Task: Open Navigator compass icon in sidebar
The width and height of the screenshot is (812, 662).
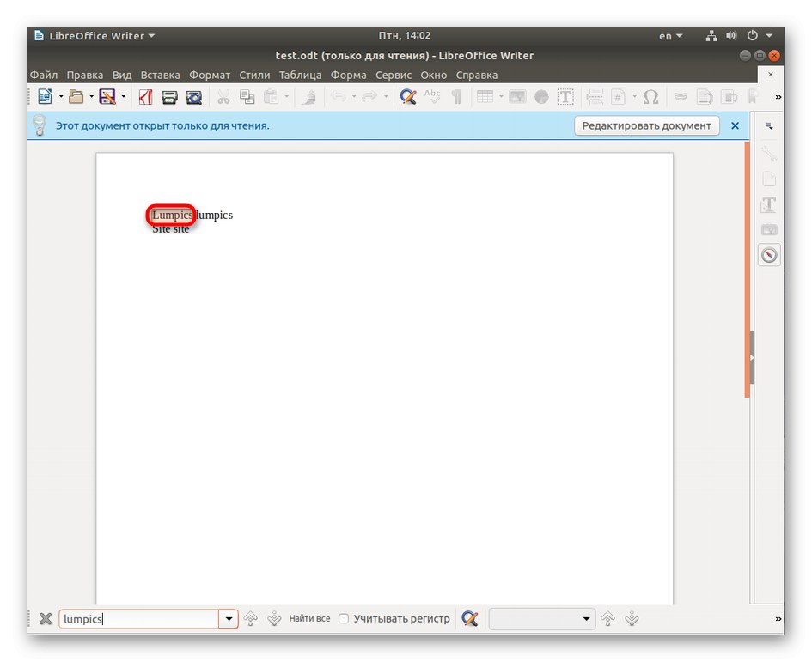Action: 769,255
